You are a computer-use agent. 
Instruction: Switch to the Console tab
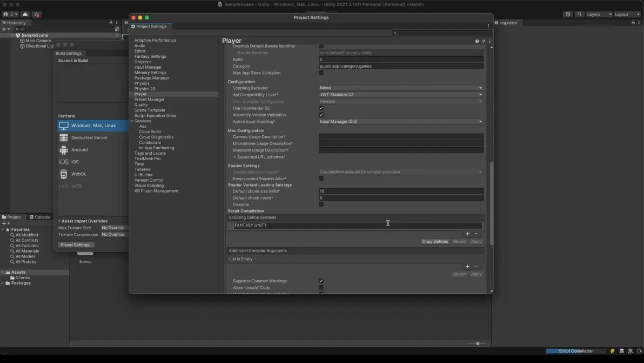click(40, 217)
